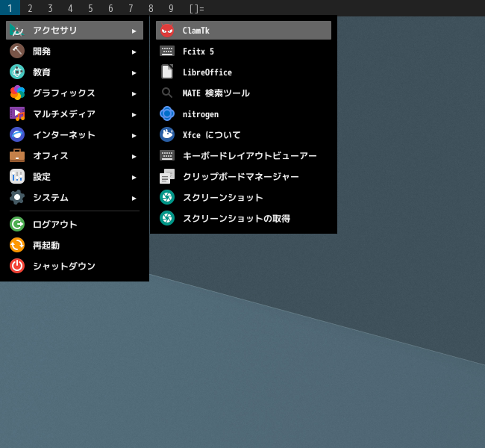This screenshot has height=448, width=485.
Task: Switch to workspace tag 6
Action: point(110,8)
